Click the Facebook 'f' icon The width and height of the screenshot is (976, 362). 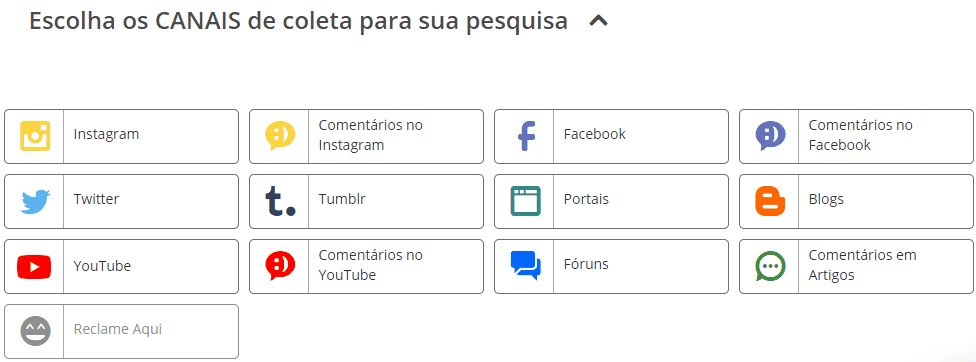(x=527, y=136)
